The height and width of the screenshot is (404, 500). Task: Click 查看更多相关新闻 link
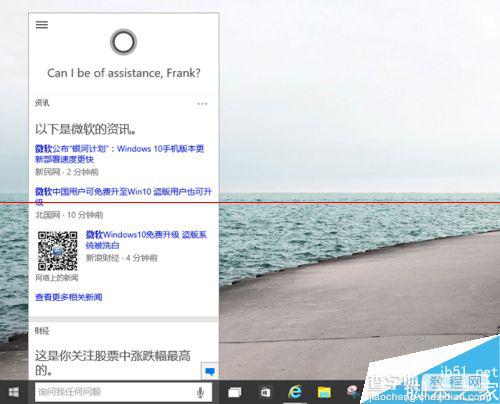69,297
